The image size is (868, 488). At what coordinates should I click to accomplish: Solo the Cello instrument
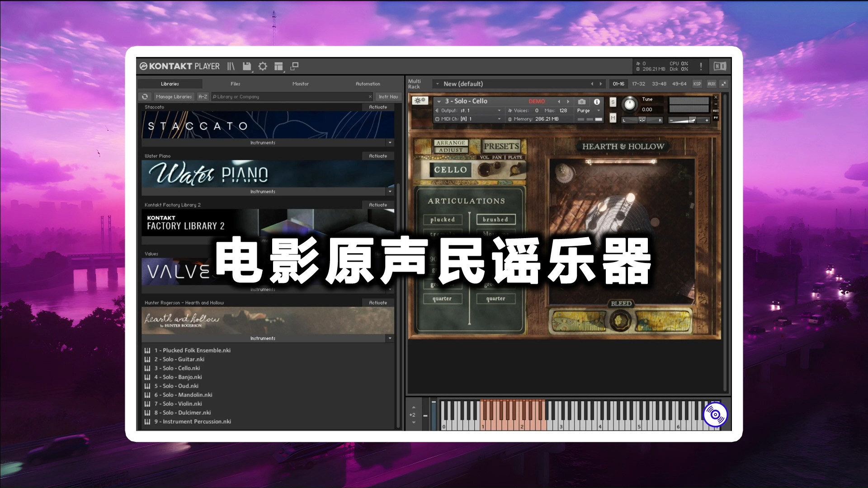[613, 102]
